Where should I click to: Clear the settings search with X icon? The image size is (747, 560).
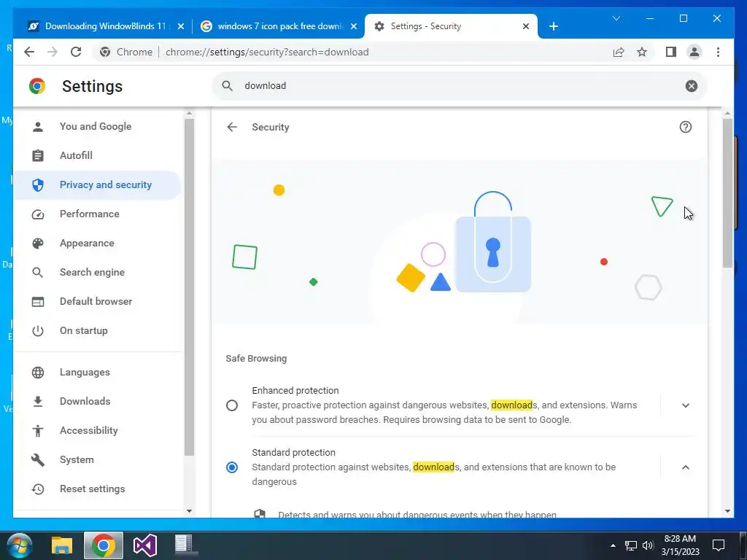[x=692, y=86]
